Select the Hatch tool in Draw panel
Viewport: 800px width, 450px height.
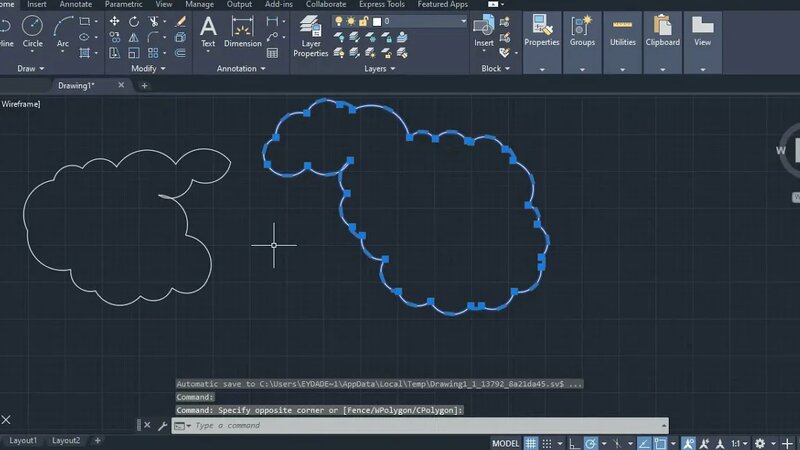[84, 53]
